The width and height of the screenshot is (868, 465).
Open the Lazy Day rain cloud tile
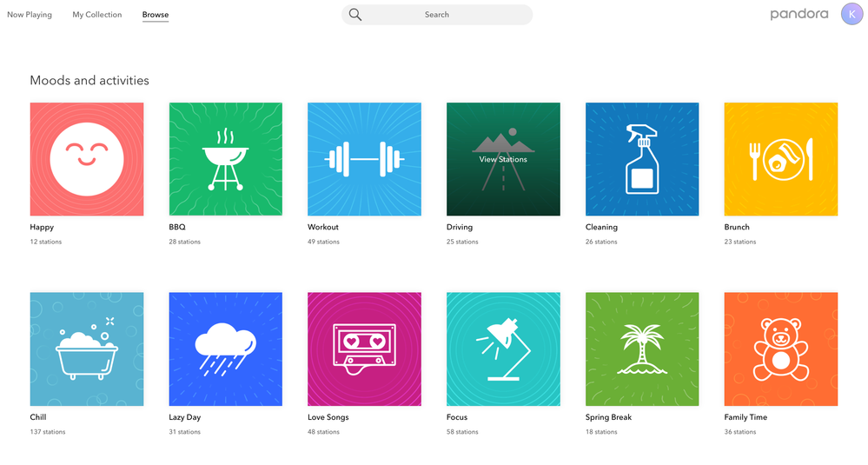coord(225,349)
